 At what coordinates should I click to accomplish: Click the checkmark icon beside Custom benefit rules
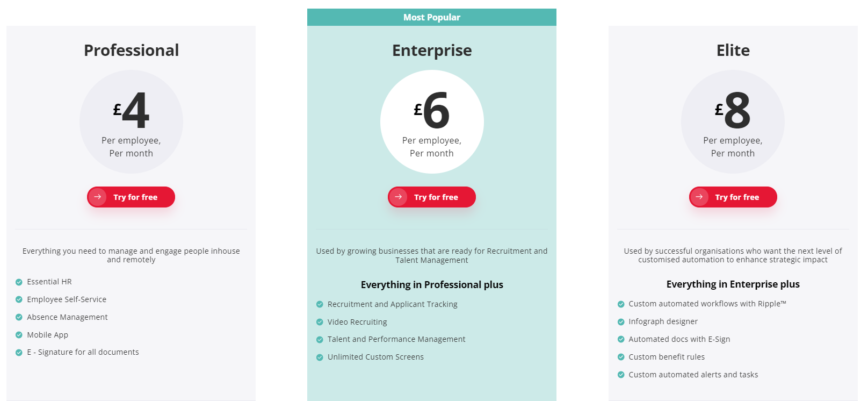pyautogui.click(x=621, y=357)
